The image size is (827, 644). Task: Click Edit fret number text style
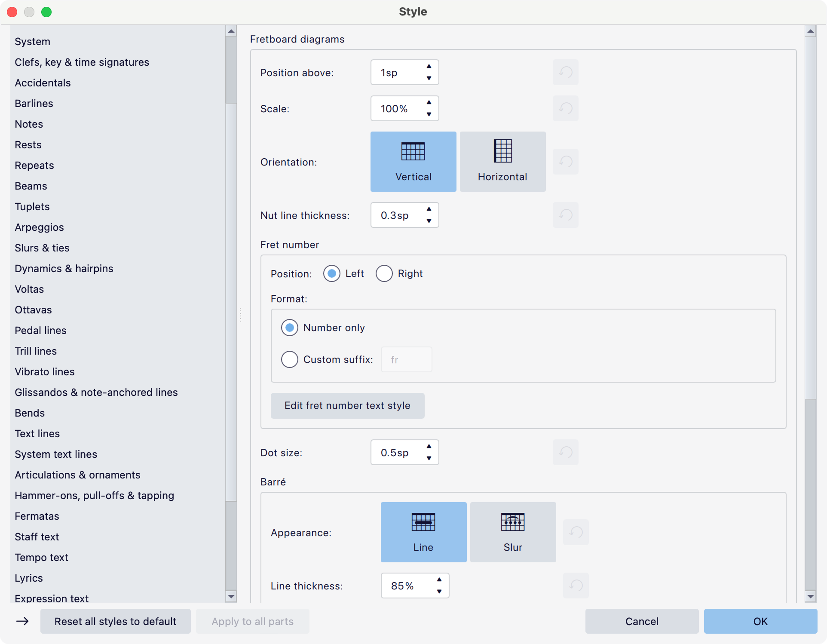pyautogui.click(x=347, y=405)
